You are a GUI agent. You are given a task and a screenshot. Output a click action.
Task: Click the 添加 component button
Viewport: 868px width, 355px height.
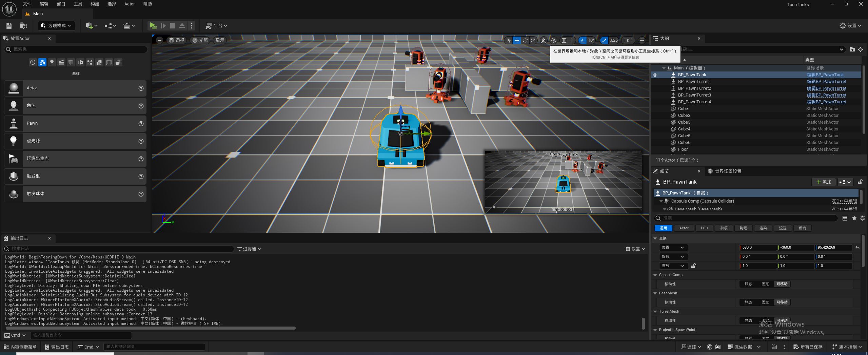[824, 182]
